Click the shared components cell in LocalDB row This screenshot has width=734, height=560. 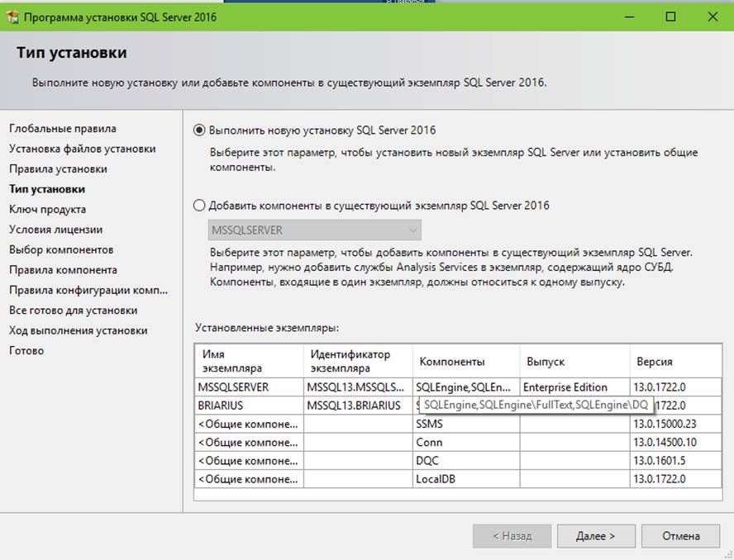249,479
